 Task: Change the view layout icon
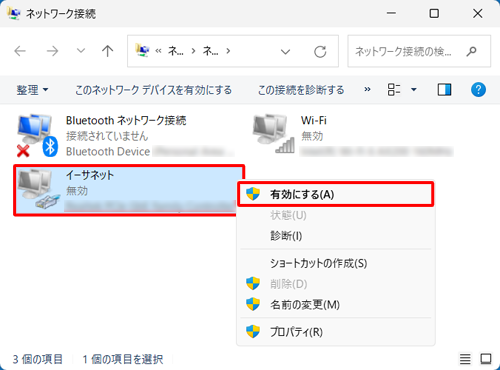coord(394,89)
